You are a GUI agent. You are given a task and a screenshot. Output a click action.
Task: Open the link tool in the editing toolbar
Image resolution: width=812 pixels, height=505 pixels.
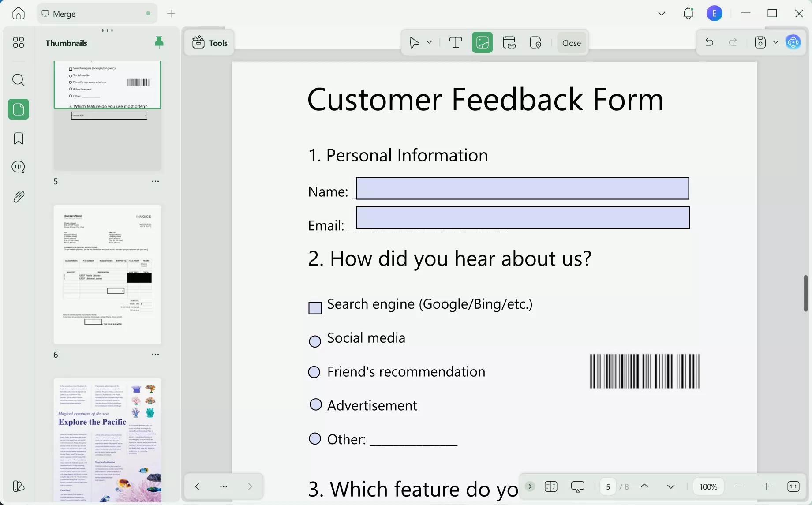[x=509, y=42]
